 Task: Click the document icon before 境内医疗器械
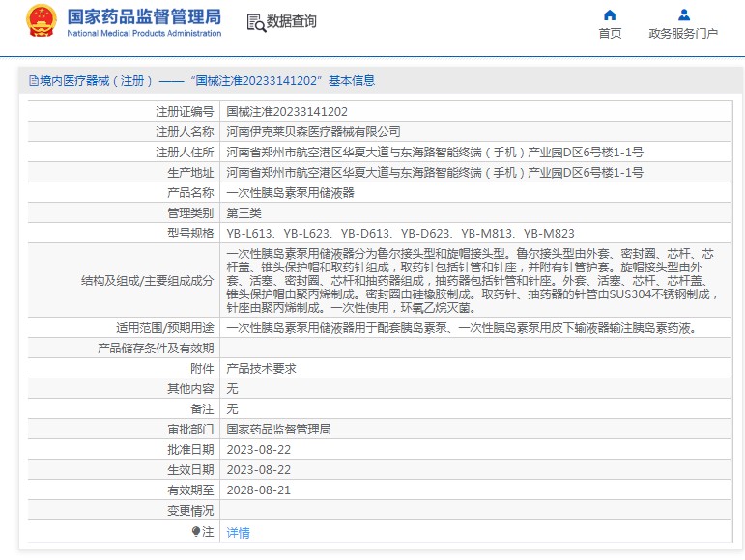tap(34, 81)
